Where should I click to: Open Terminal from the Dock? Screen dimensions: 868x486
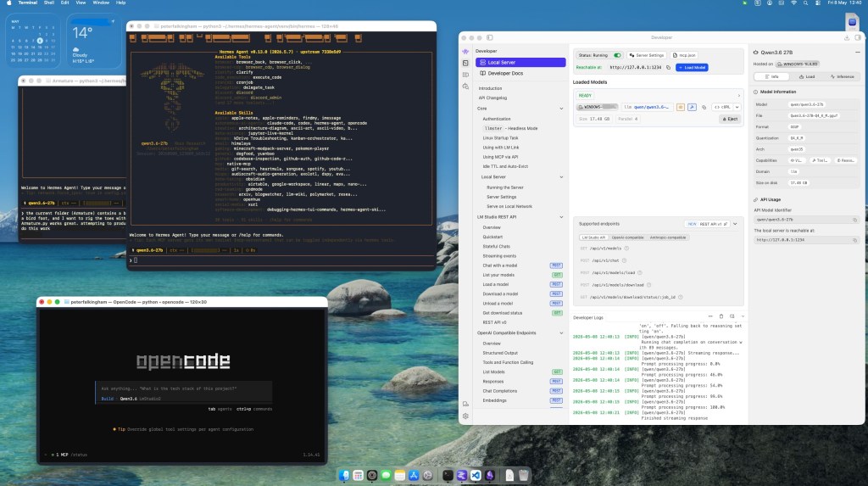click(448, 476)
